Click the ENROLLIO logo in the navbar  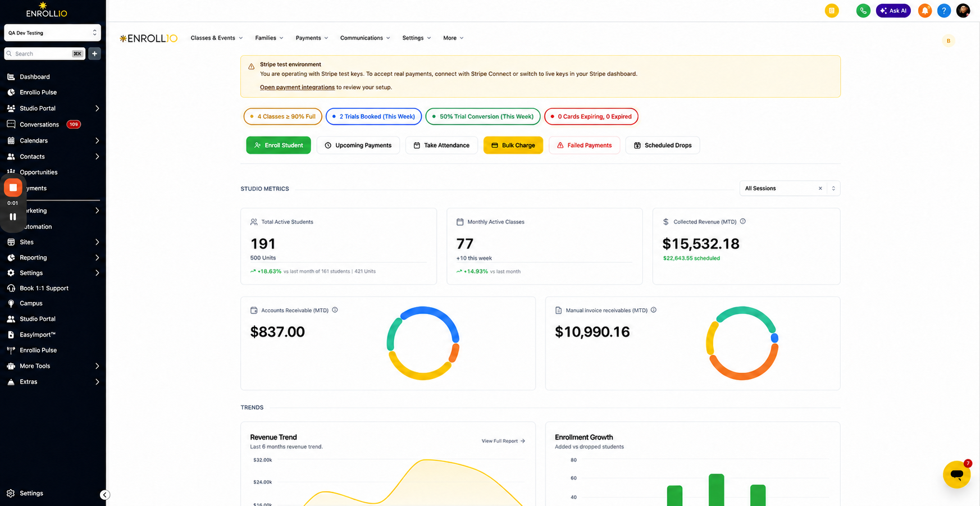pyautogui.click(x=148, y=38)
